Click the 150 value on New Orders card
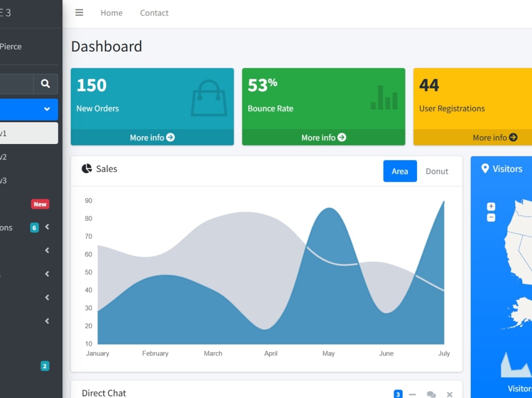Viewport: 532px width, 398px height. pos(92,84)
